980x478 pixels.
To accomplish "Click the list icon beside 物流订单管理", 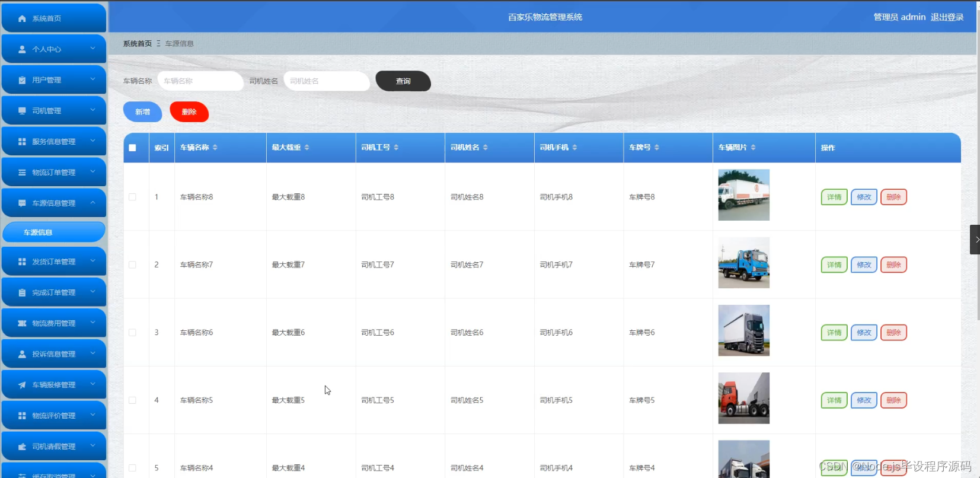I will pos(22,173).
